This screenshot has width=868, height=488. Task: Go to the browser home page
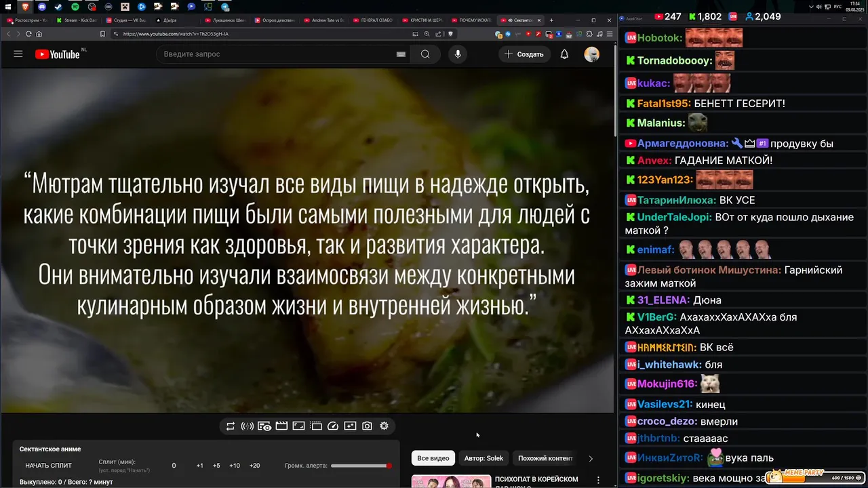[39, 34]
